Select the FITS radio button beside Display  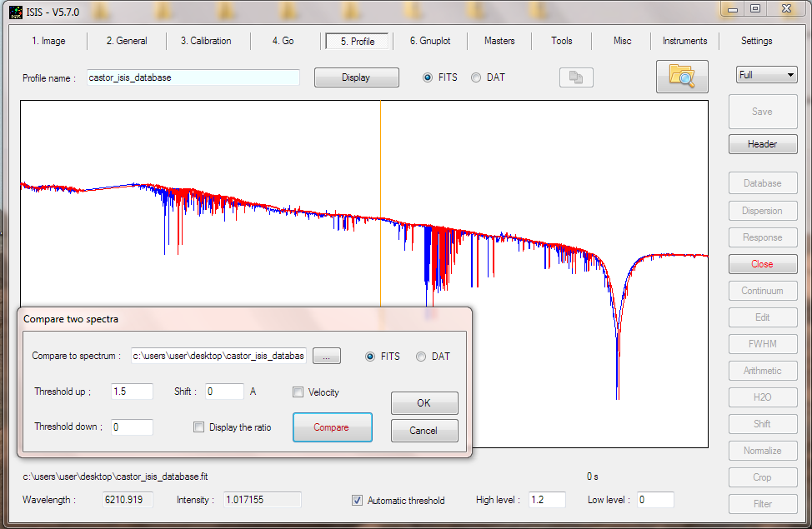427,77
